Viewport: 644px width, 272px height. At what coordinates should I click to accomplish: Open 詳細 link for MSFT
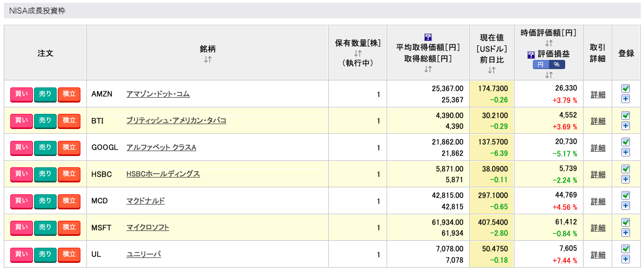click(x=598, y=228)
